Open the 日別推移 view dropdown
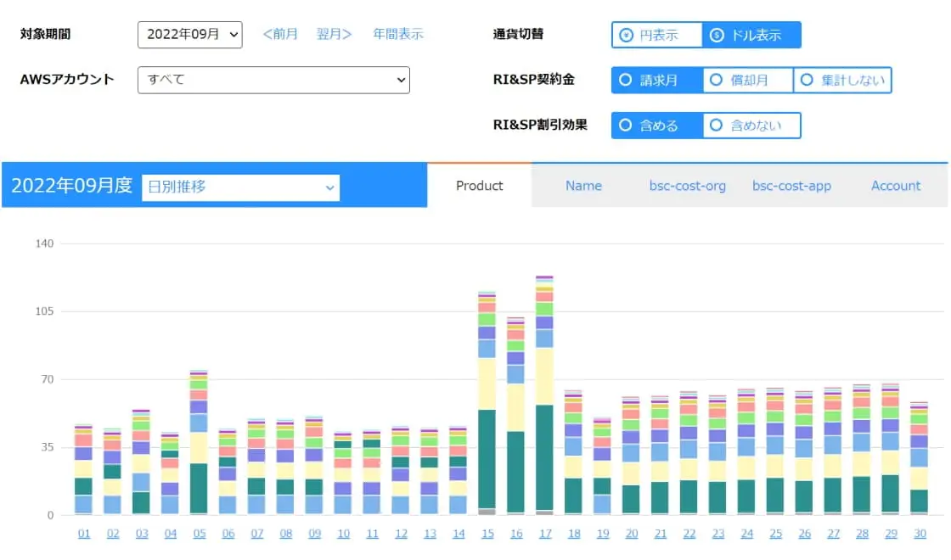 coord(241,188)
